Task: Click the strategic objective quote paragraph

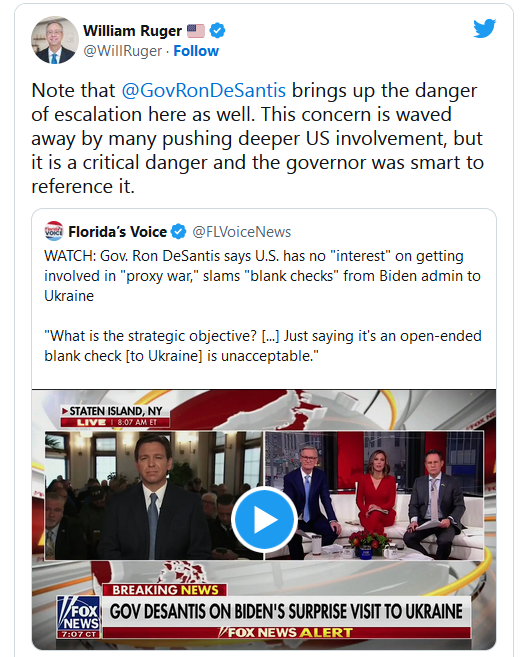Action: (x=263, y=346)
